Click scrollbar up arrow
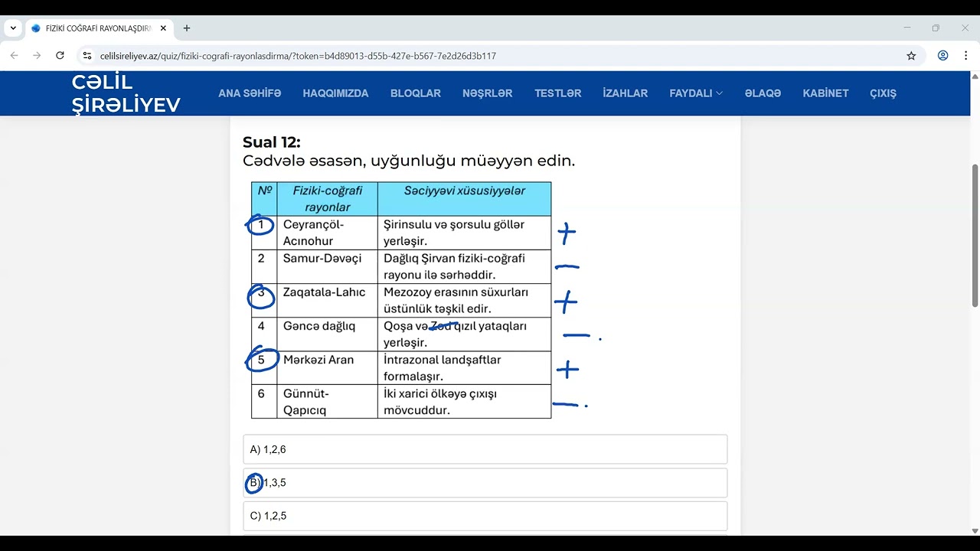This screenshot has width=980, height=551. (x=975, y=77)
